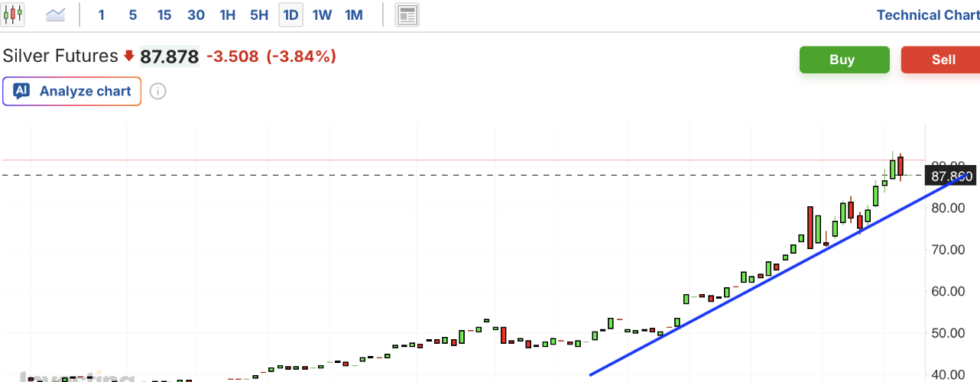This screenshot has height=382, width=980.
Task: Select the 5H timeframe
Action: pos(259,15)
